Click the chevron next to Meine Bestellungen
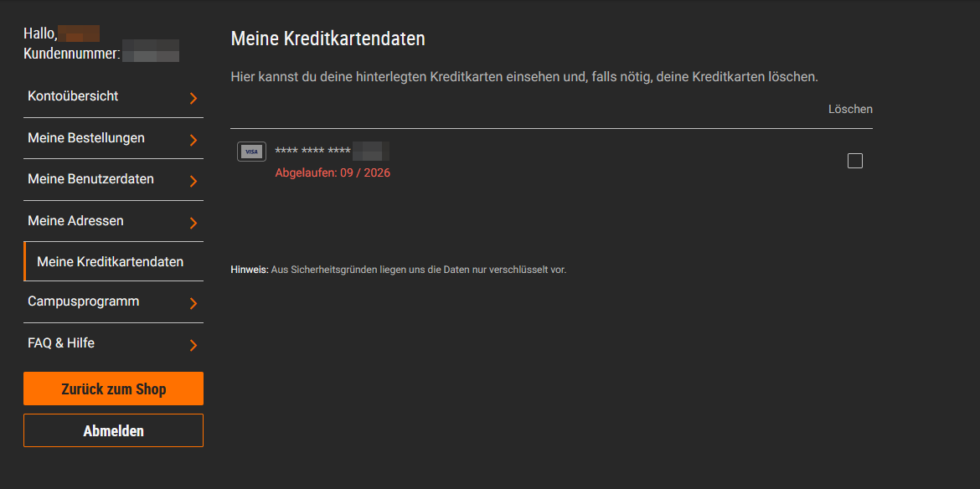This screenshot has height=489, width=980. click(193, 140)
